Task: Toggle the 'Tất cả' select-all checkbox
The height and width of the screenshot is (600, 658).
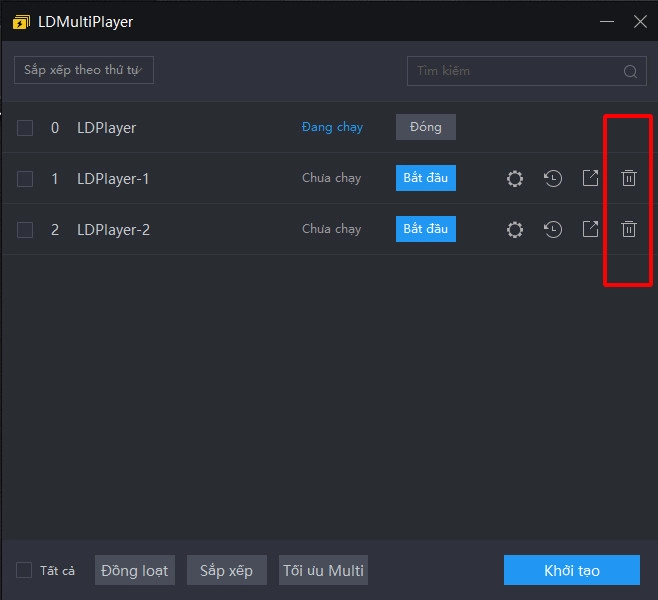Action: (x=24, y=570)
